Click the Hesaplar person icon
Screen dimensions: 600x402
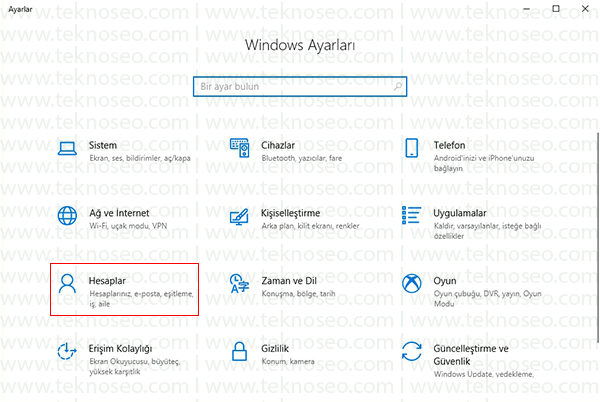click(67, 283)
